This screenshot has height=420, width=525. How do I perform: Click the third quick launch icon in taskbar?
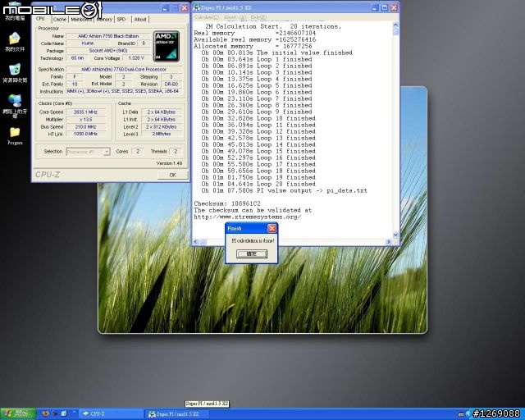point(64,413)
